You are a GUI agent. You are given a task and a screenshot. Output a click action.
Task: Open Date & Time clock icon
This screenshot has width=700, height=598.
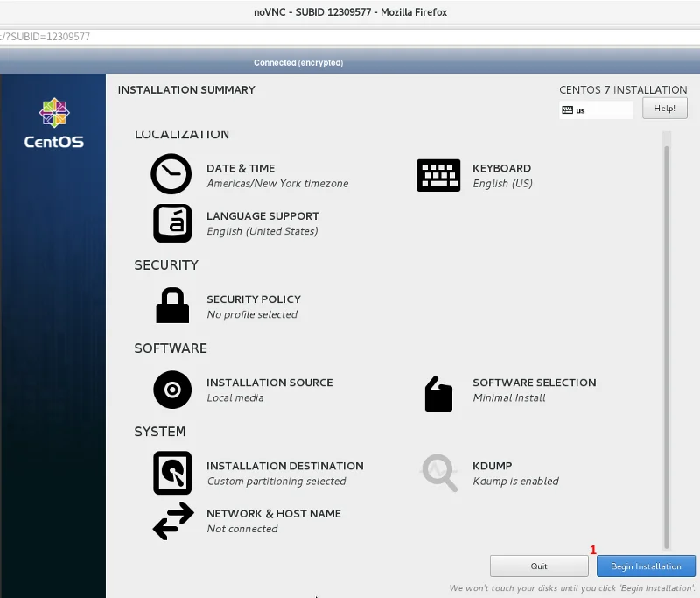point(171,175)
